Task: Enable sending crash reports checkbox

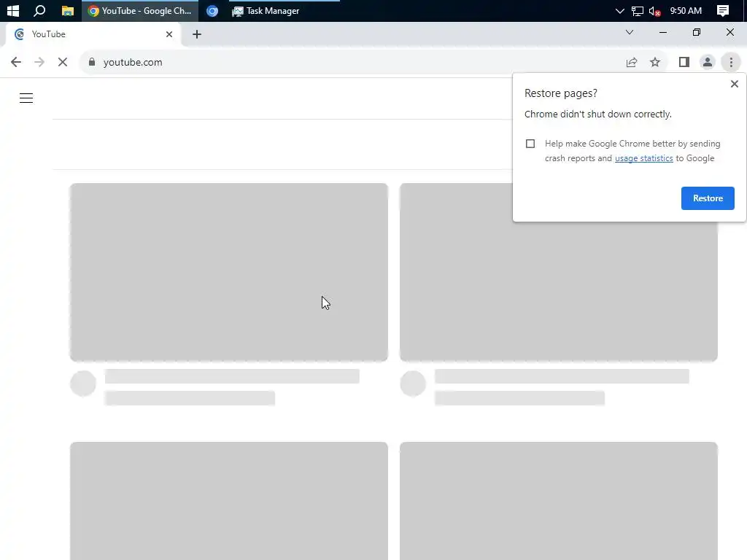Action: tap(530, 144)
